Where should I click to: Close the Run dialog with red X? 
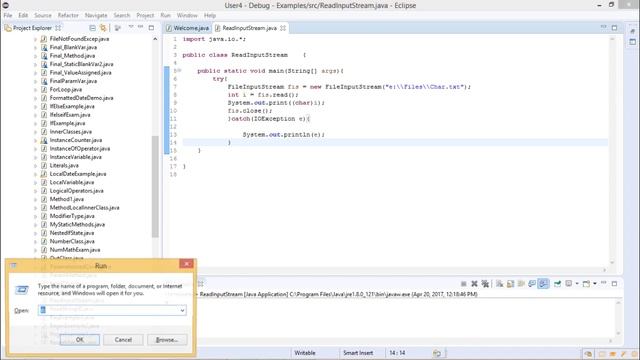186,264
